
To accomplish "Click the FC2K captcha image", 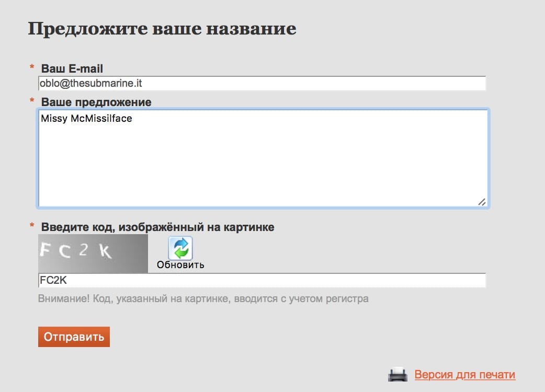I will [x=93, y=253].
